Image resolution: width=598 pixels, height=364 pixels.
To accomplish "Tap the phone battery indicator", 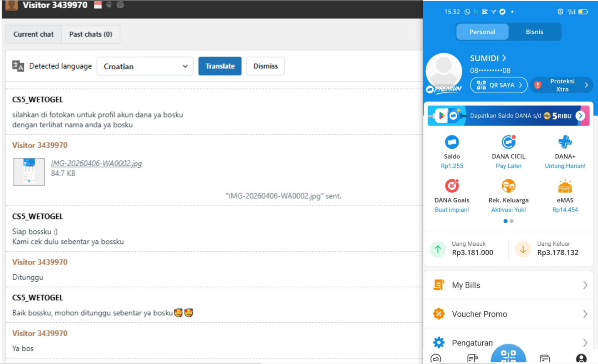I will [x=583, y=12].
